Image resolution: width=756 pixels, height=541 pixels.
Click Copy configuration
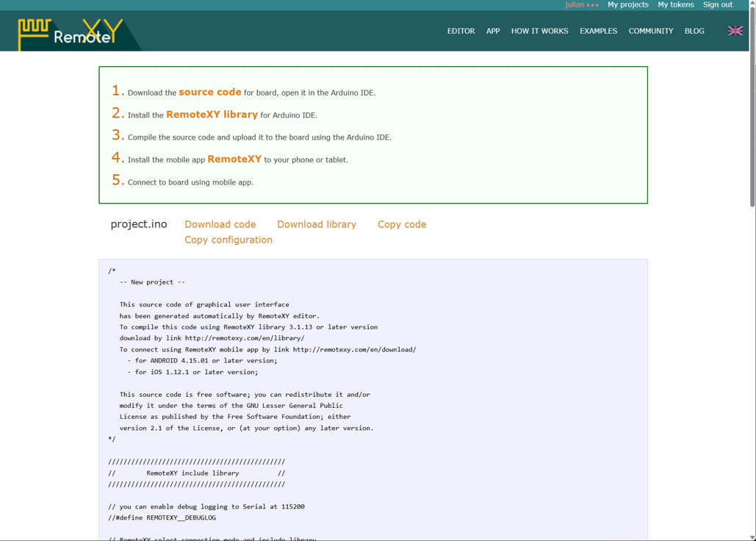point(228,240)
